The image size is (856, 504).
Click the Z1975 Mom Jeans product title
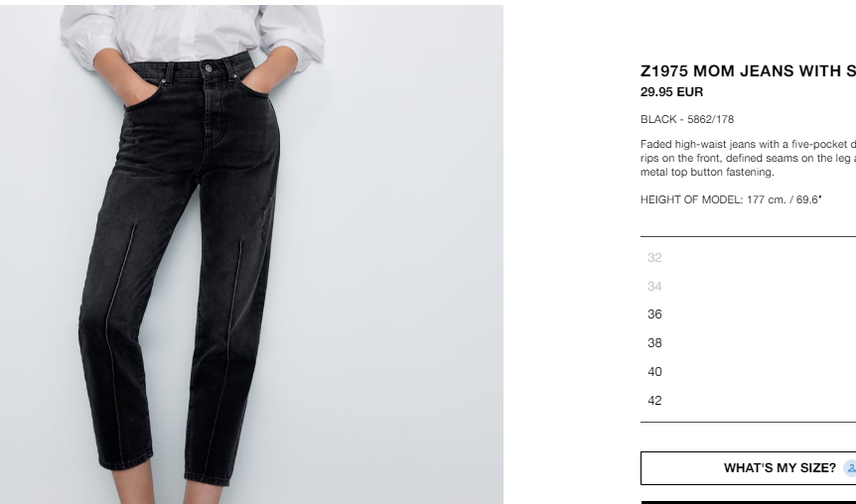[x=749, y=70]
